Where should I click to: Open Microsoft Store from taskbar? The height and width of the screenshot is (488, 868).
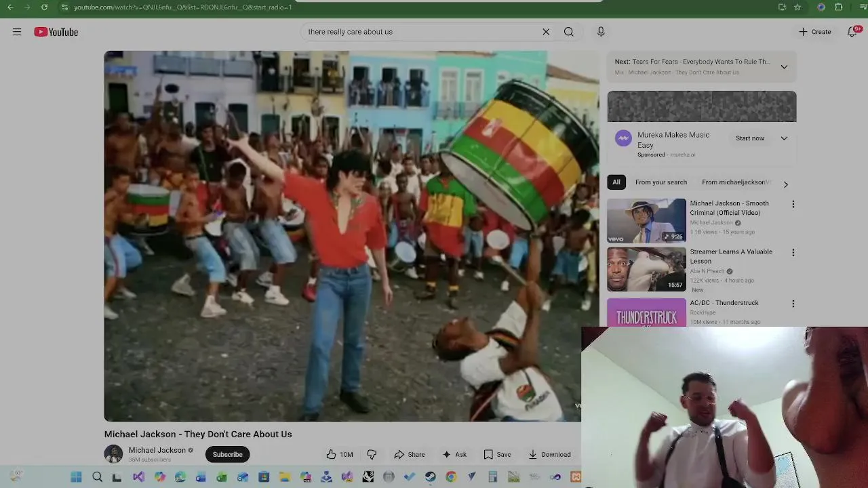(264, 477)
